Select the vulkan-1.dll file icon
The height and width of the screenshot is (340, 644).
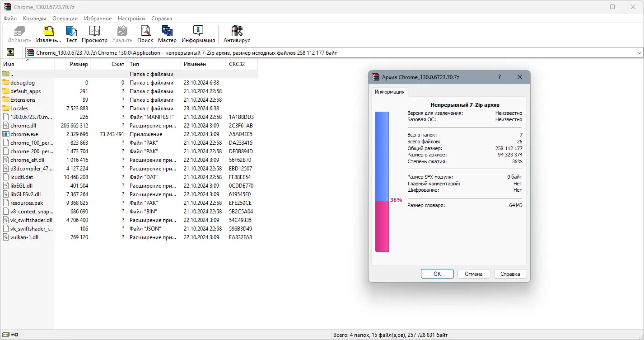click(6, 237)
